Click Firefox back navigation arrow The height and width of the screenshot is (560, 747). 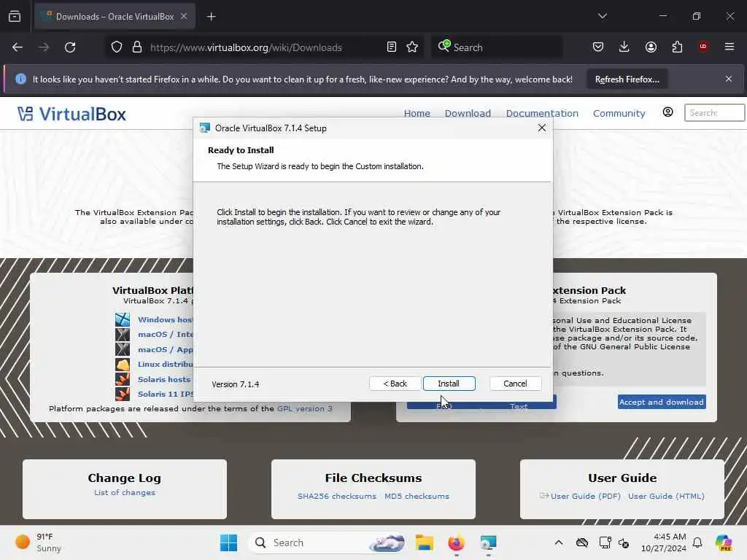18,47
